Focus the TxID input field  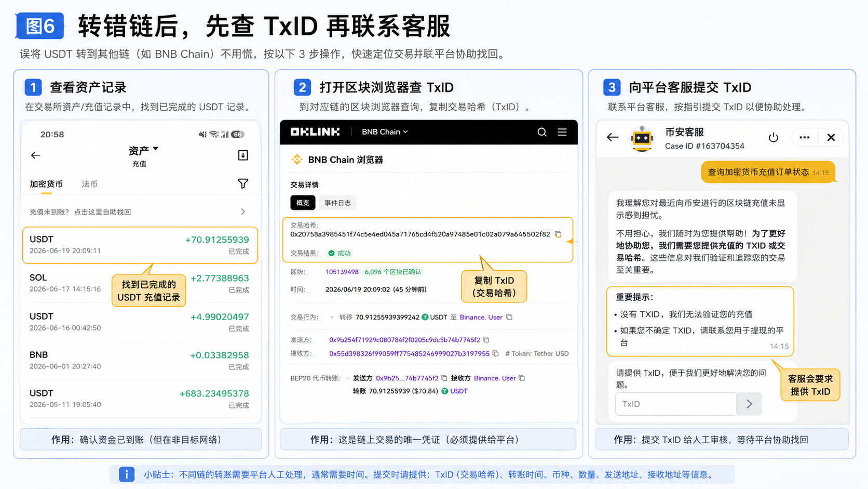(x=676, y=404)
